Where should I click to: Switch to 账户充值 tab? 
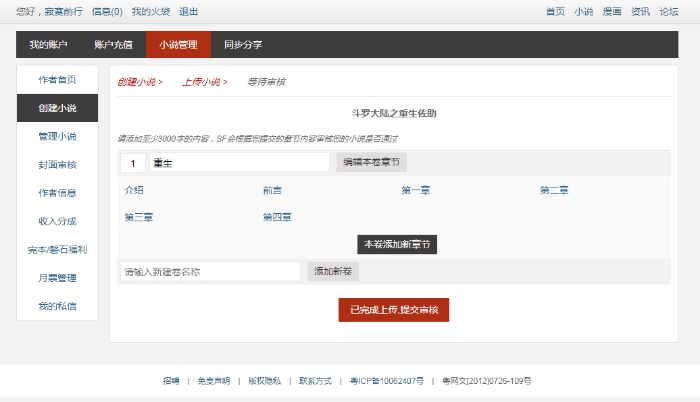(113, 45)
